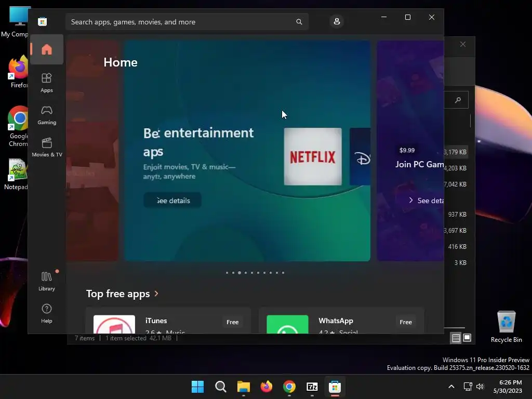Click See details on PC Game Pass card
This screenshot has width=532, height=399.
(427, 201)
